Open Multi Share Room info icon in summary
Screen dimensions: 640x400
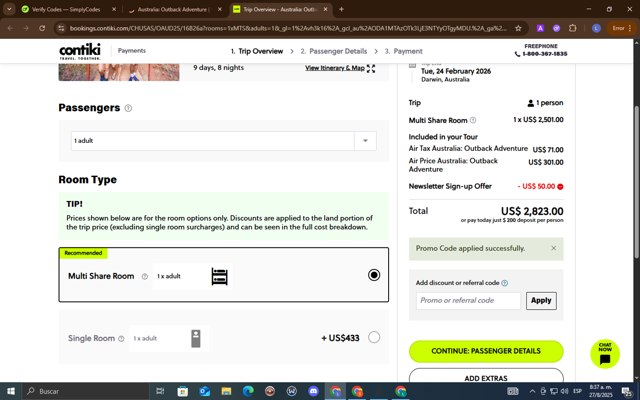pos(473,120)
